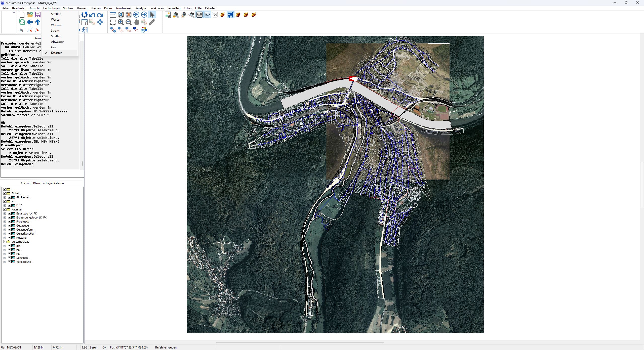
Task: Click the purple save disk icon
Action: [38, 15]
